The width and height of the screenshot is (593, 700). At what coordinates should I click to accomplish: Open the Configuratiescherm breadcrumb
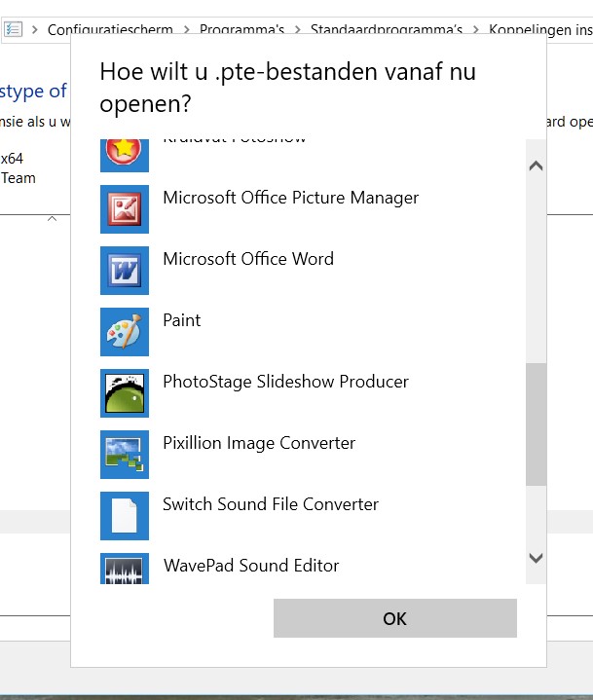[x=110, y=30]
